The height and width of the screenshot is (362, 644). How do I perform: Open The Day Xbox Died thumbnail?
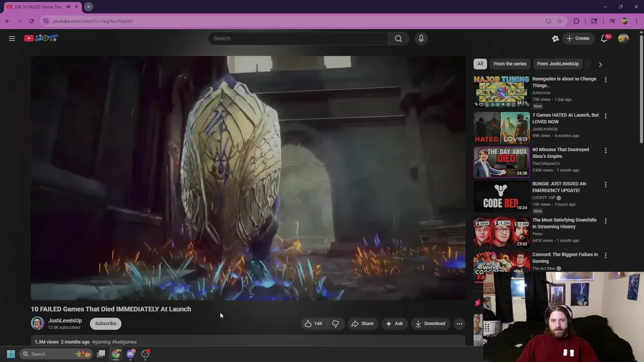[501, 162]
